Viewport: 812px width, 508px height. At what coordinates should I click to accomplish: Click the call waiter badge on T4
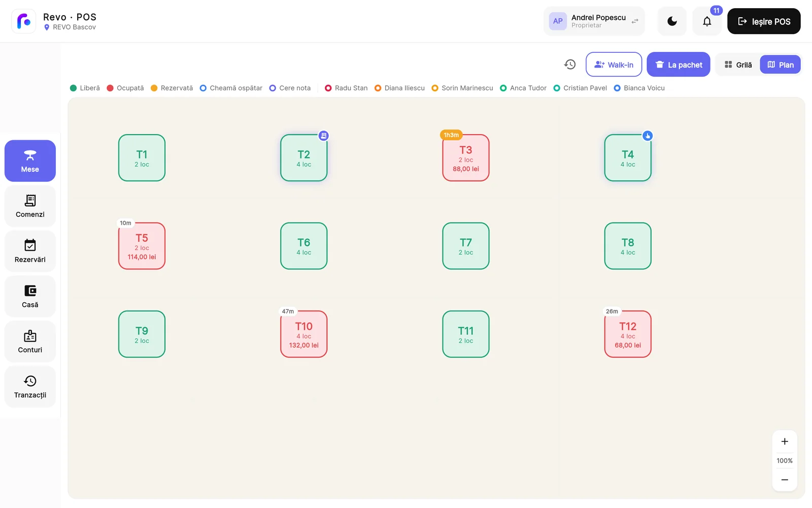point(648,136)
